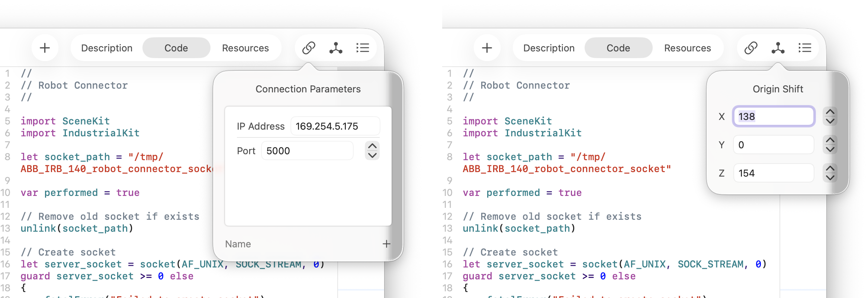Click the list icon in left window toolbar

(363, 48)
